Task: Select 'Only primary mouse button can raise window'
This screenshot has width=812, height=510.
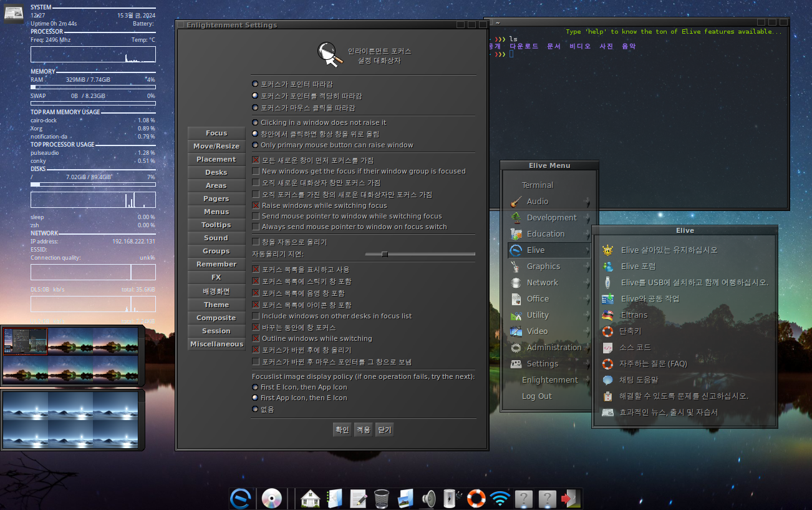Action: (255, 145)
